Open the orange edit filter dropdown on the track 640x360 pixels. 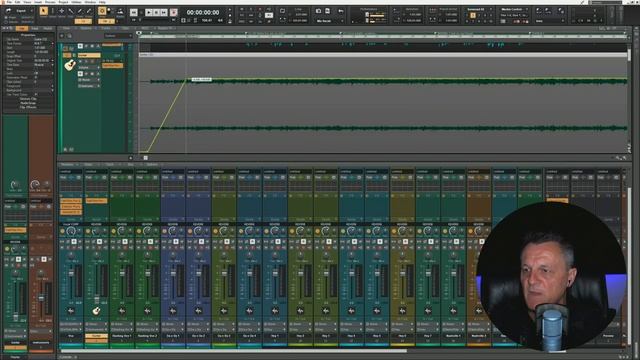pos(112,65)
